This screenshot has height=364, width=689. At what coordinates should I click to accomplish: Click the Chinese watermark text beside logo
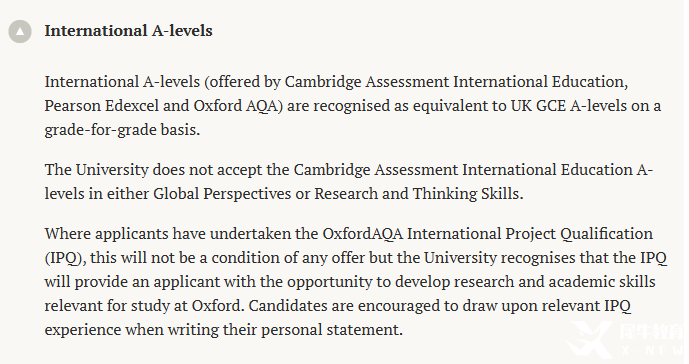(x=652, y=332)
